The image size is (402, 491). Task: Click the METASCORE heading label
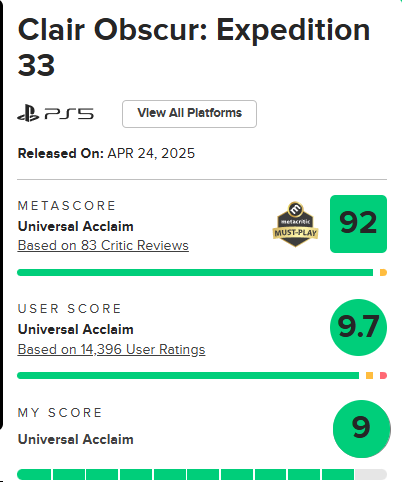(x=67, y=206)
